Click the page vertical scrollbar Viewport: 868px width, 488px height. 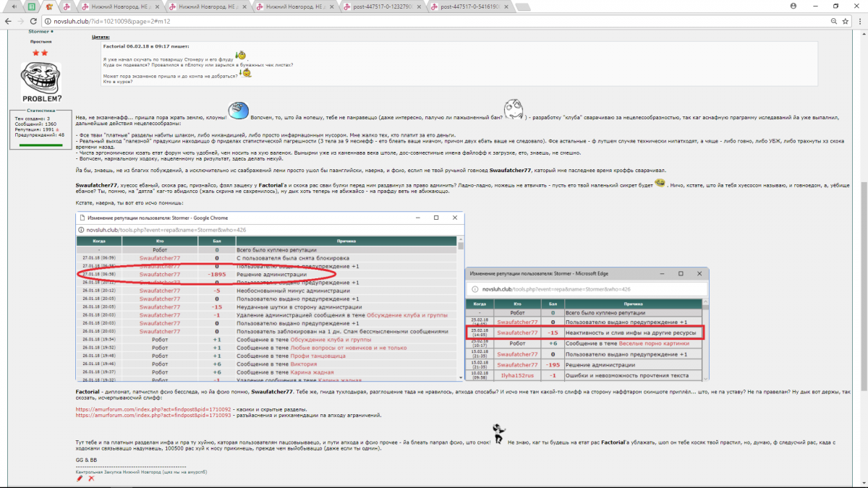pyautogui.click(x=864, y=253)
